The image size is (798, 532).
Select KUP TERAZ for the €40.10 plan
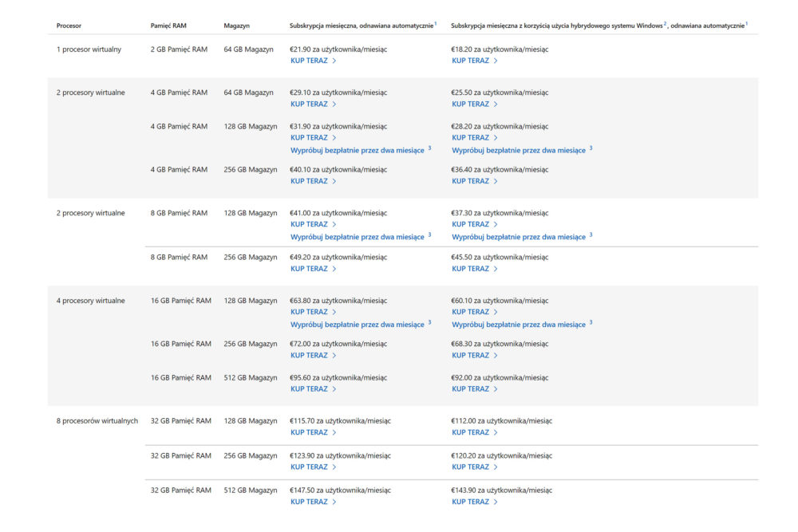[x=310, y=181]
